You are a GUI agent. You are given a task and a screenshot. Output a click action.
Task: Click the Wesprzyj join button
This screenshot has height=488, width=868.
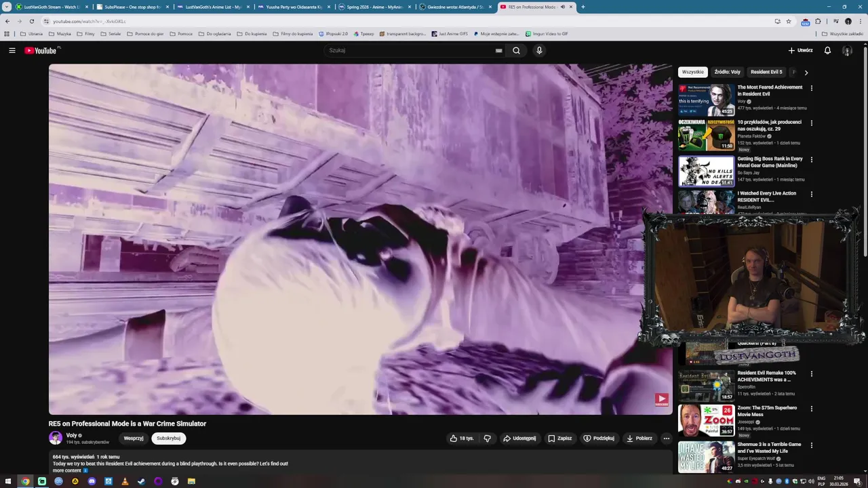point(134,439)
